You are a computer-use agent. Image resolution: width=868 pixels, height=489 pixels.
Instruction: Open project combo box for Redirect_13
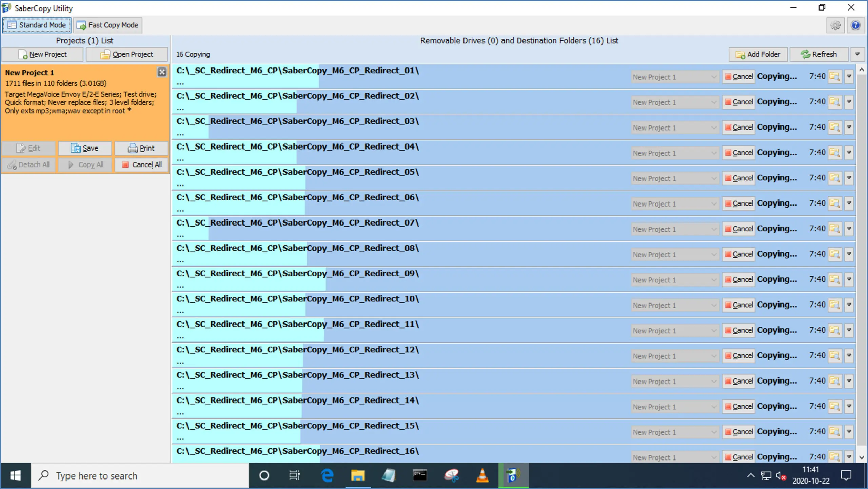point(675,381)
